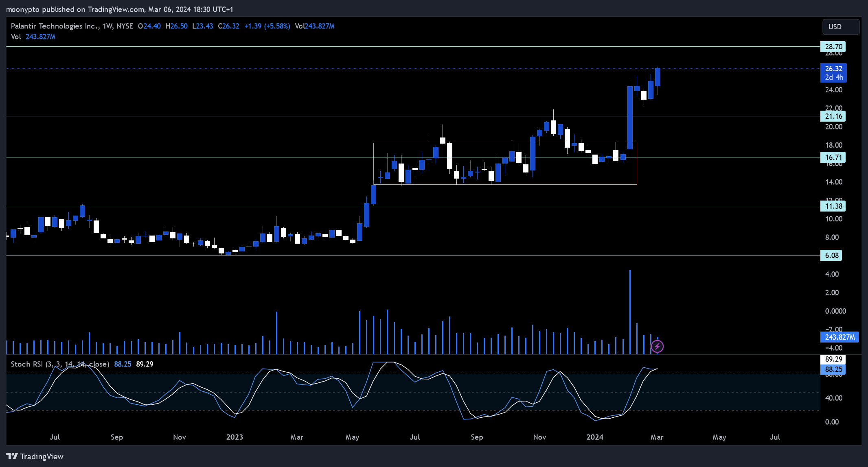868x467 pixels.
Task: Click the 40.00 Stoch RSI axis tick
Action: tap(833, 398)
